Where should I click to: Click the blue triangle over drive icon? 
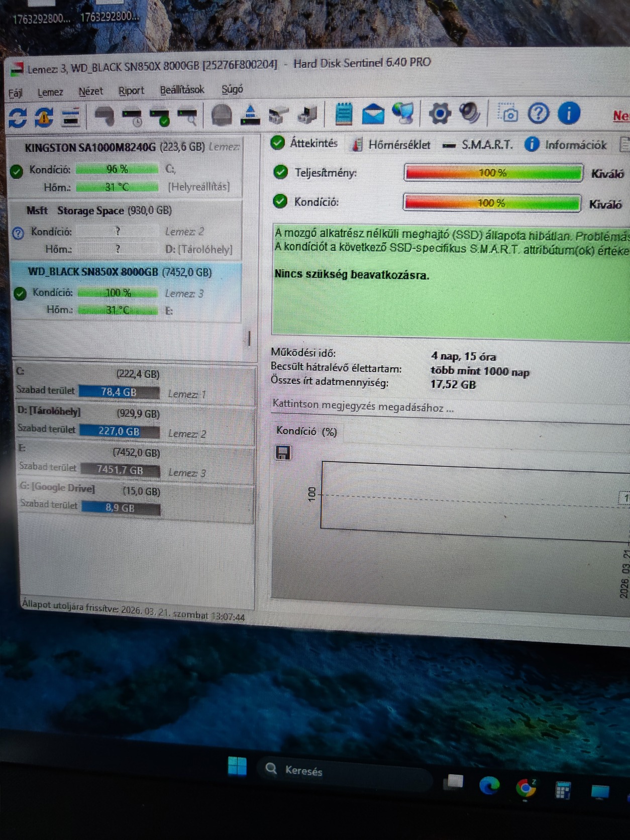250,115
